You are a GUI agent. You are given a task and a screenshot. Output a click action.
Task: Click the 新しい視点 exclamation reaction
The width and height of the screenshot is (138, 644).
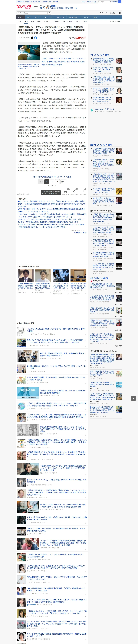tap(83, 191)
